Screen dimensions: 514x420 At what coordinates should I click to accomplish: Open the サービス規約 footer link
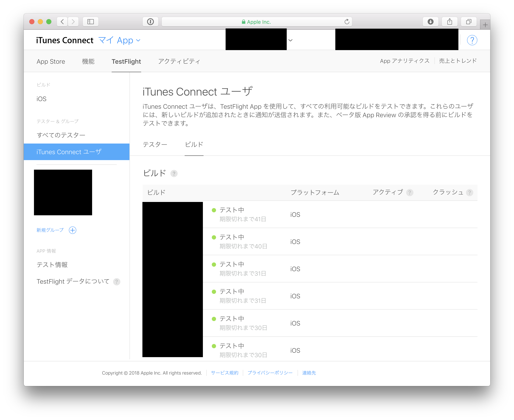click(225, 373)
